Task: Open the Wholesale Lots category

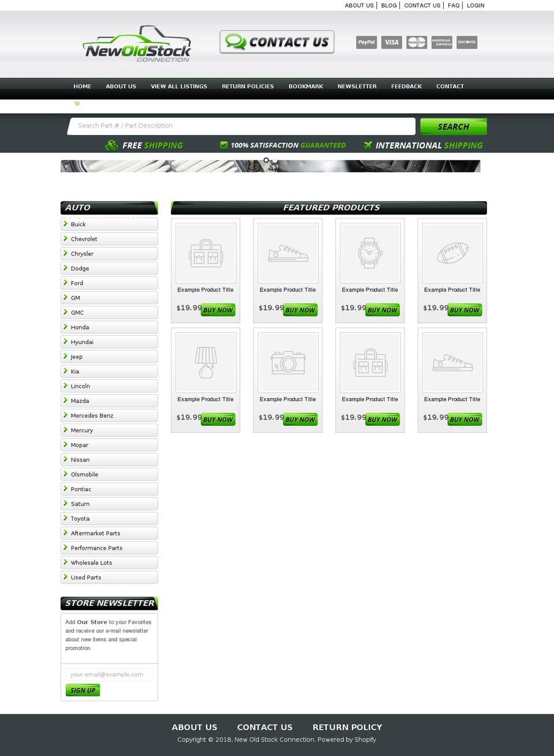Action: 109,563
